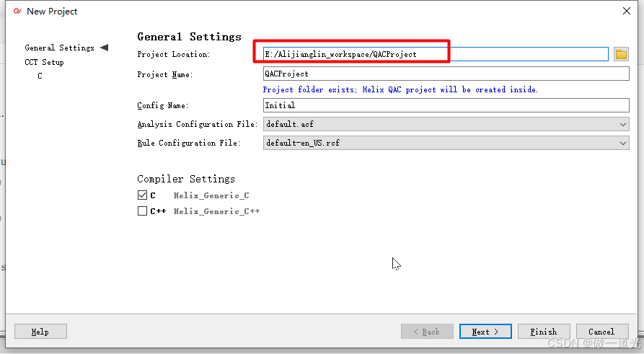Select General Settings in the left navigation
This screenshot has height=354, width=644.
pos(60,48)
